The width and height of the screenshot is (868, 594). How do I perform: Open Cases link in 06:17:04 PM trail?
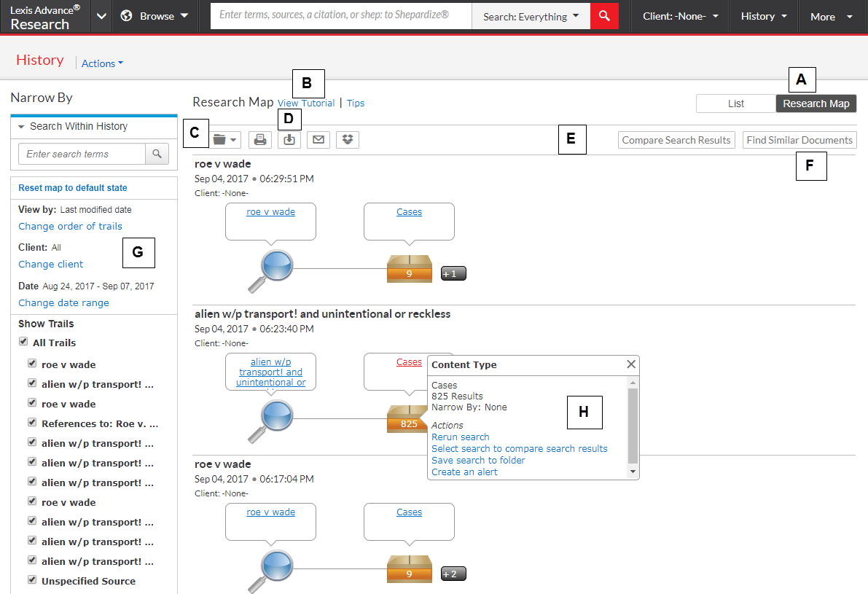(x=409, y=512)
